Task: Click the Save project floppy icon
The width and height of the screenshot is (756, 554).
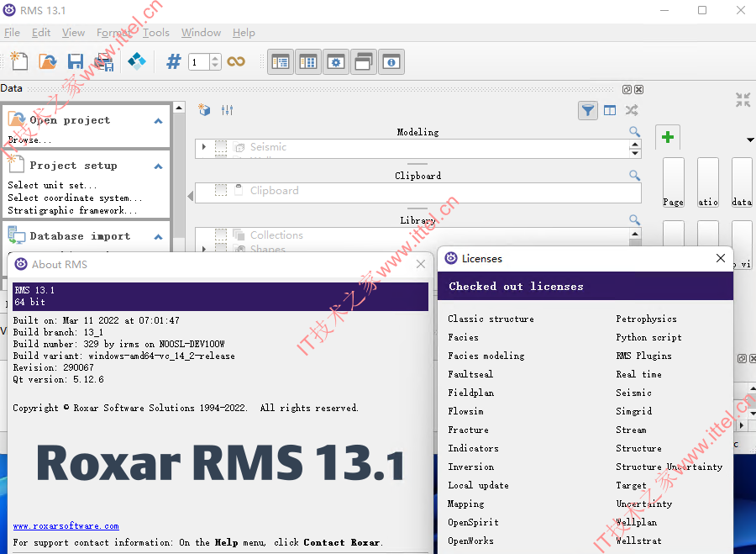Action: pyautogui.click(x=76, y=61)
